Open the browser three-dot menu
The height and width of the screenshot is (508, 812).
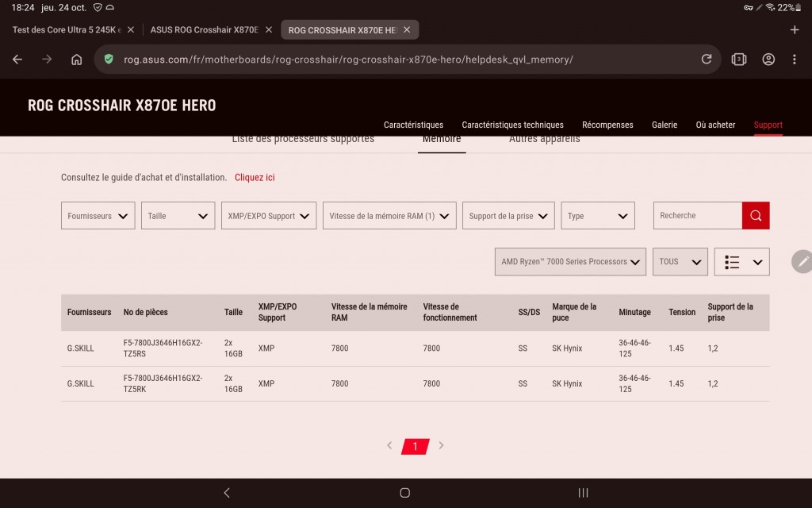point(795,59)
